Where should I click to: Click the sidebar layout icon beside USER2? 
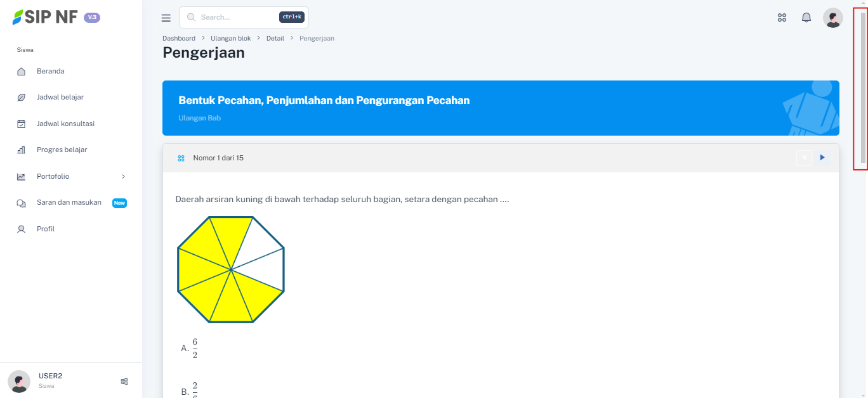[124, 382]
